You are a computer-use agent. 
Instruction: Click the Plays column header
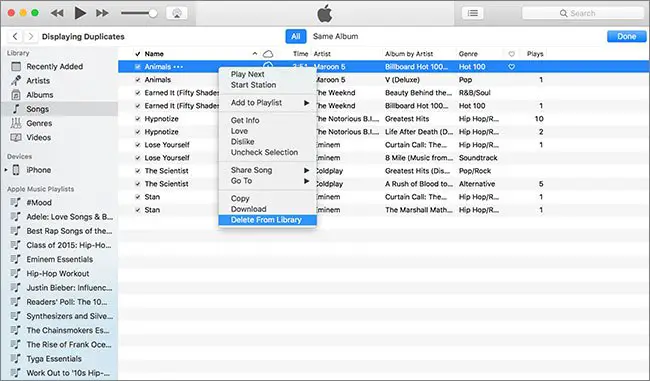[x=535, y=54]
